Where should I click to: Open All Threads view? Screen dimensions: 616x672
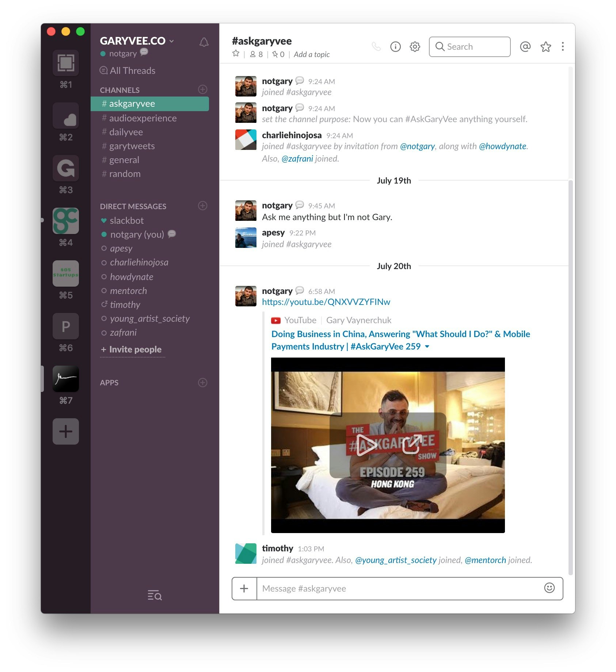[128, 71]
